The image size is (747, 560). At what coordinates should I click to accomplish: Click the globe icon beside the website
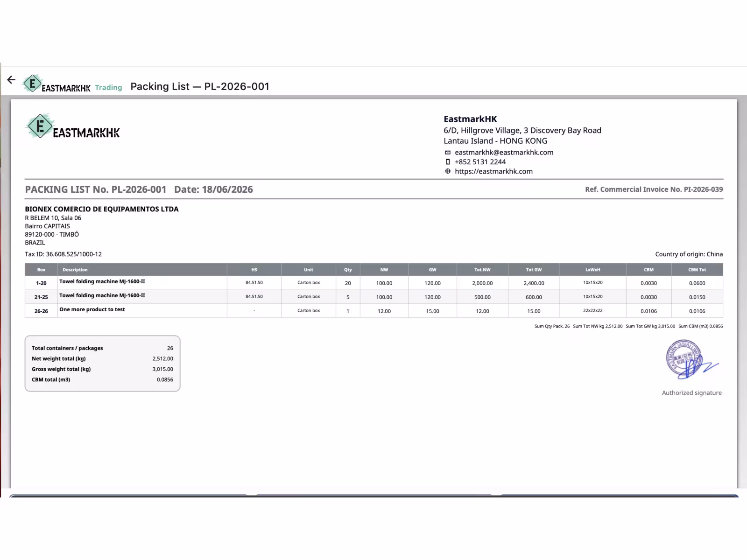click(447, 171)
